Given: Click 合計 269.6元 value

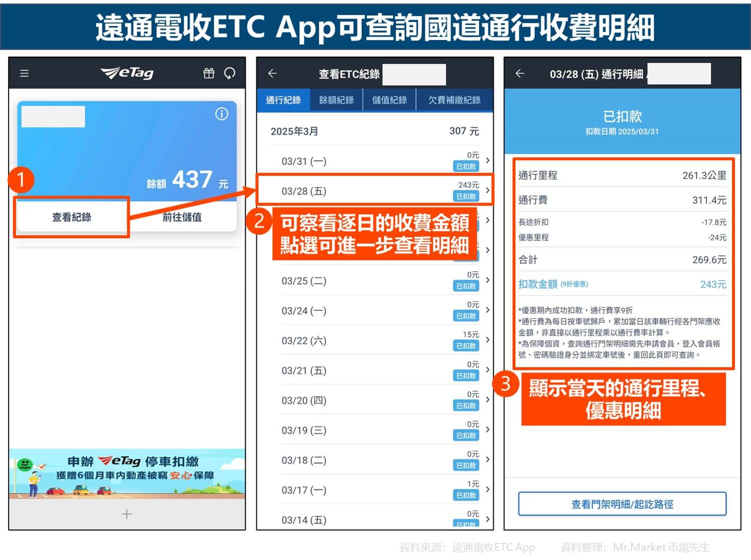Looking at the screenshot, I should click(709, 260).
